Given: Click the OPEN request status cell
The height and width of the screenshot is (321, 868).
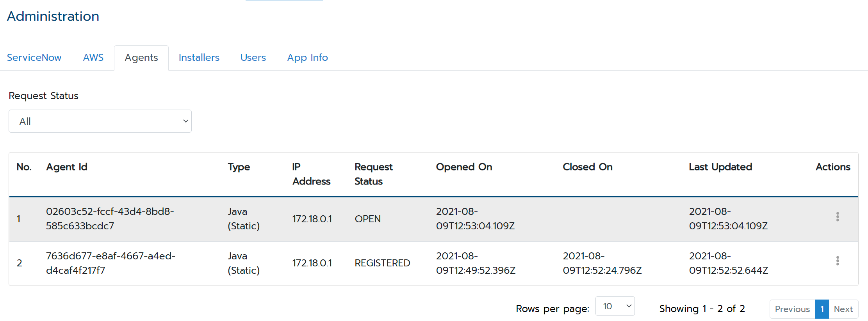Looking at the screenshot, I should tap(368, 219).
